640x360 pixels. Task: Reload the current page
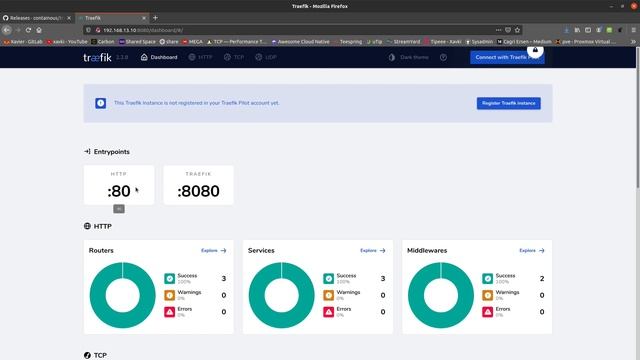point(28,30)
